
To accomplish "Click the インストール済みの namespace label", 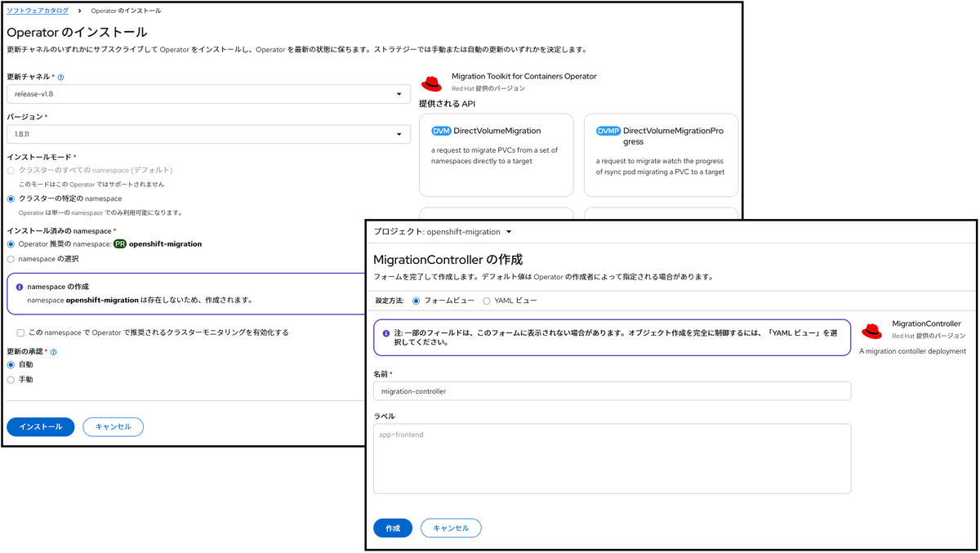I will click(59, 231).
